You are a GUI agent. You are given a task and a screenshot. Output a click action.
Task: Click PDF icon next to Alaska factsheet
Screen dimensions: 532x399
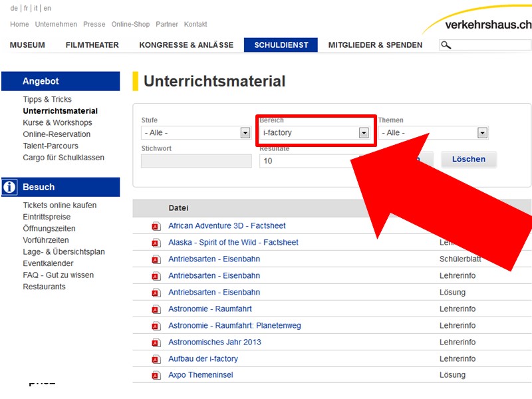pos(156,243)
